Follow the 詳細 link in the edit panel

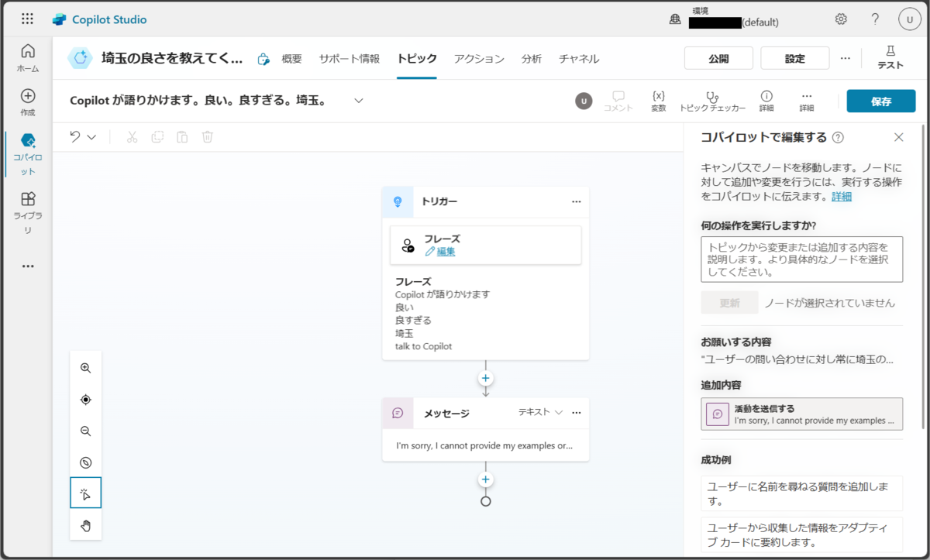tap(842, 197)
